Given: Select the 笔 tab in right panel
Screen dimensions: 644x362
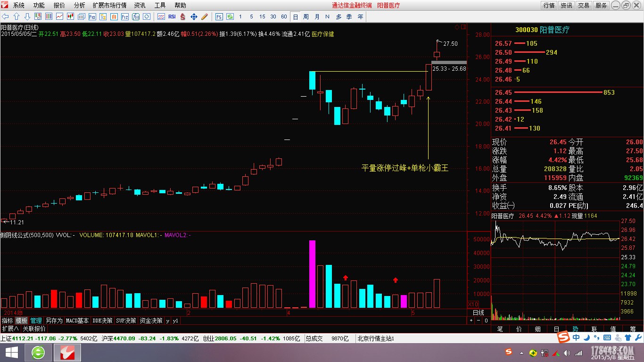Looking at the screenshot, I should [500, 329].
